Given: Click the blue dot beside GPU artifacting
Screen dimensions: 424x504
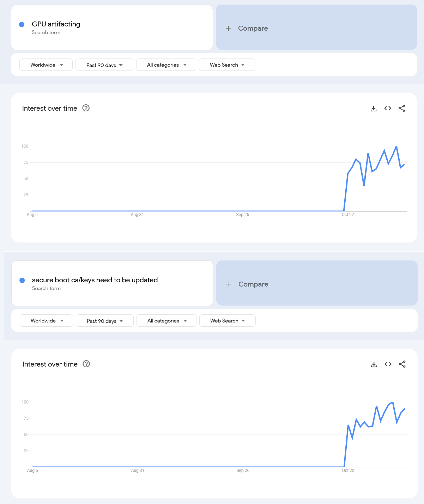Looking at the screenshot, I should (x=22, y=24).
